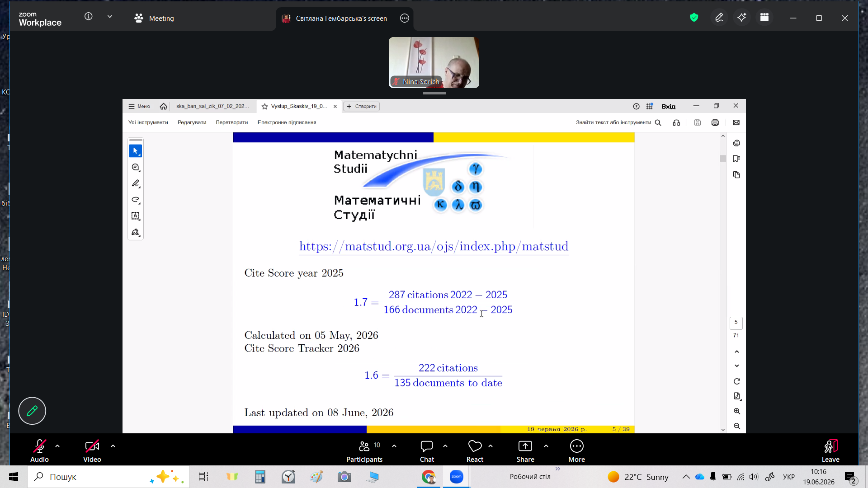Click the save document icon
Screen dimensions: 868x488
pos(698,122)
